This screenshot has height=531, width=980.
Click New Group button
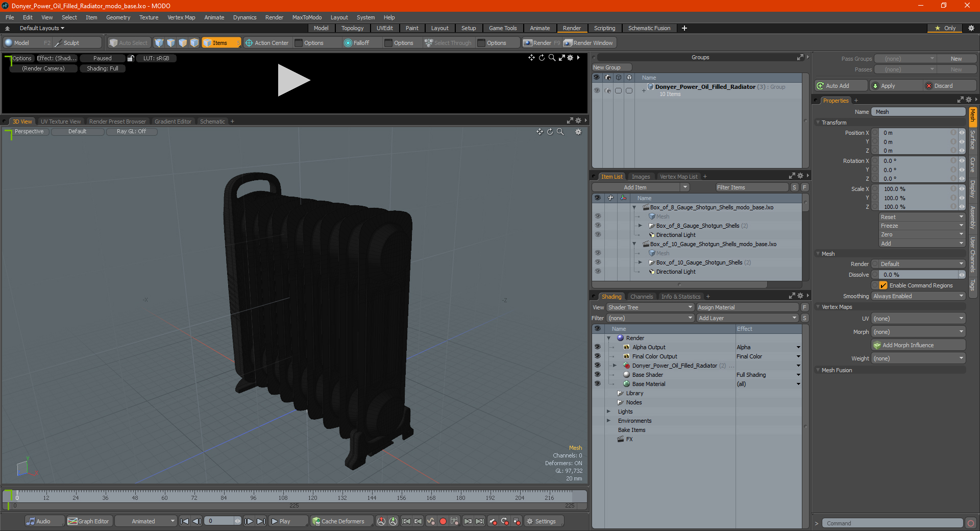tap(611, 67)
